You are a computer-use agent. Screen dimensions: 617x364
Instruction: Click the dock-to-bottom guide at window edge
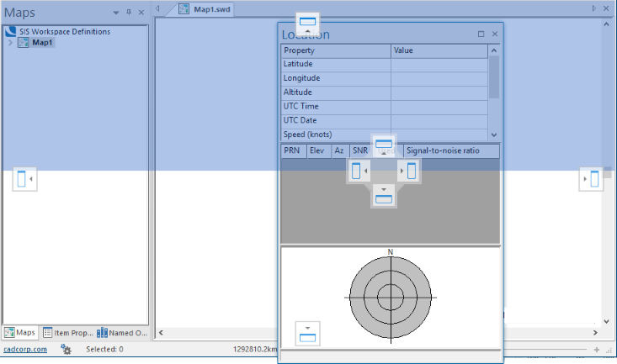coord(307,334)
